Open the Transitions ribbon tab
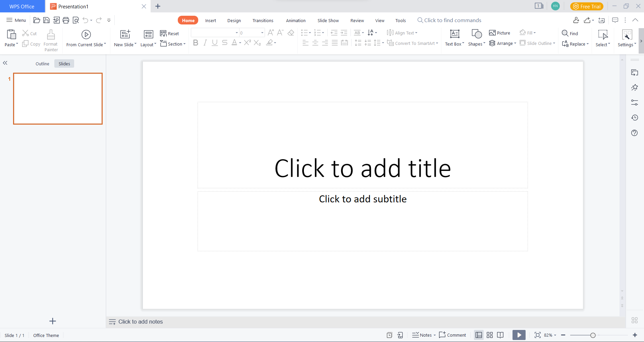 click(x=263, y=20)
